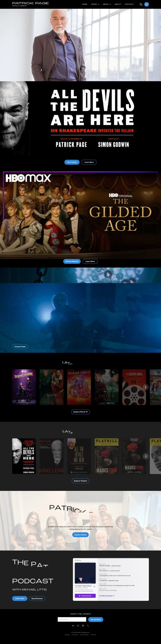Open the search magnifier icon in header
161x644 pixels.
pyautogui.click(x=141, y=4)
